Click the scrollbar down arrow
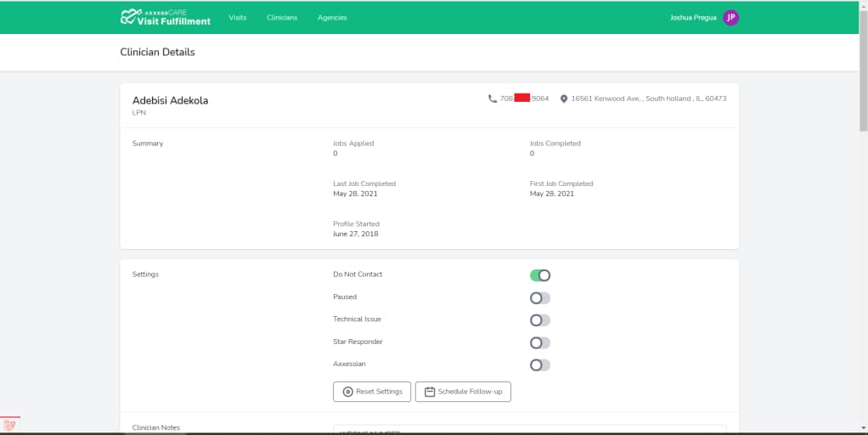The image size is (868, 435). tap(863, 428)
